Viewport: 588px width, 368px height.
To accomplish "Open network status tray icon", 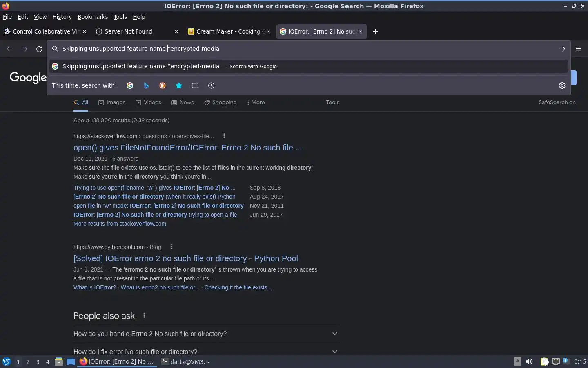I will click(x=555, y=361).
